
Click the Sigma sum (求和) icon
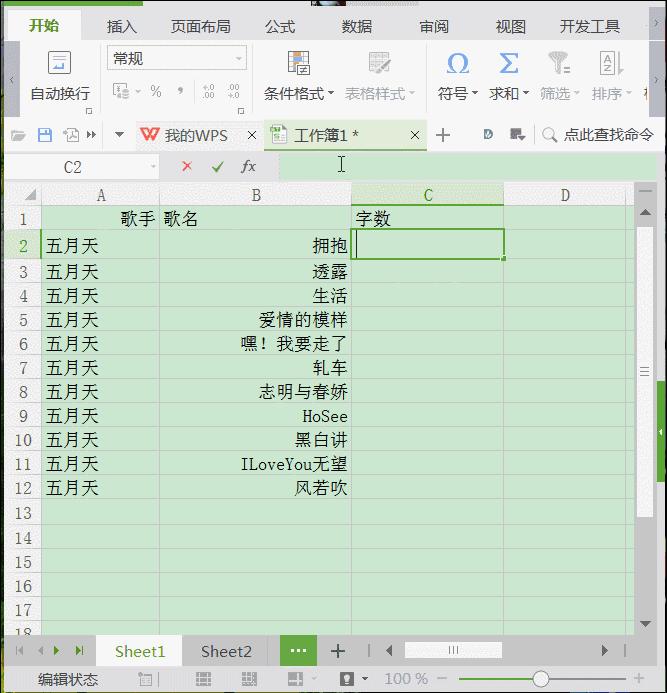click(508, 63)
